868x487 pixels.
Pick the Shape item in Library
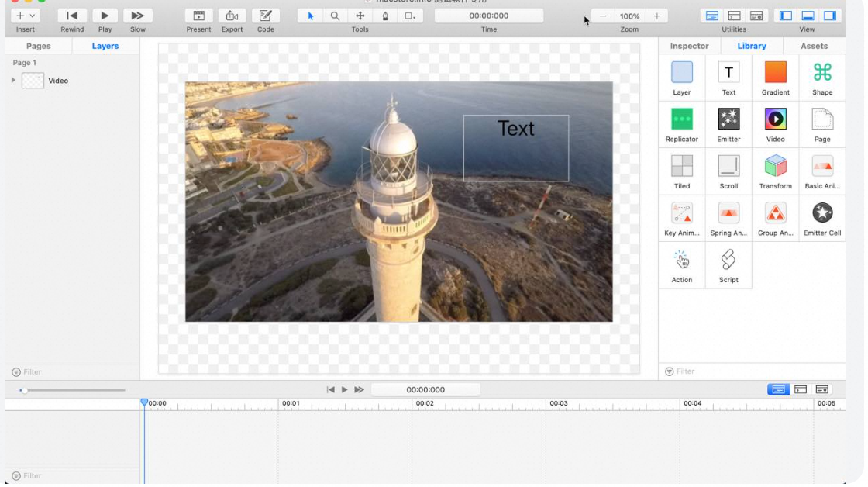pos(822,78)
